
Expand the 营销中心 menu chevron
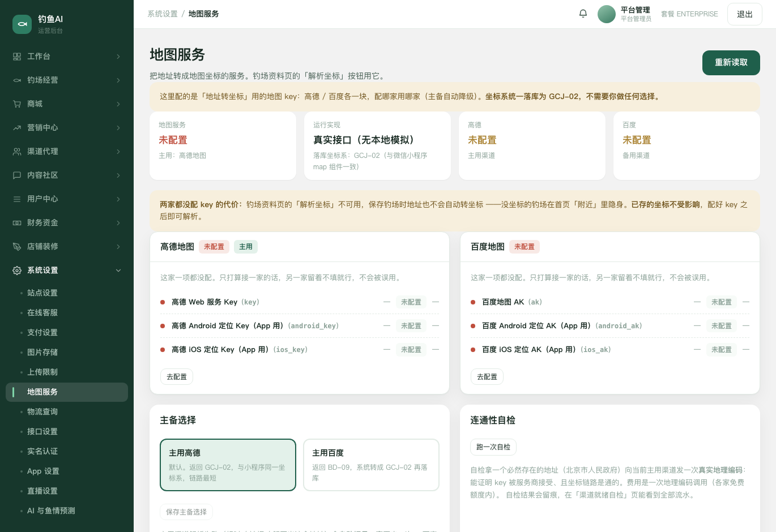118,128
